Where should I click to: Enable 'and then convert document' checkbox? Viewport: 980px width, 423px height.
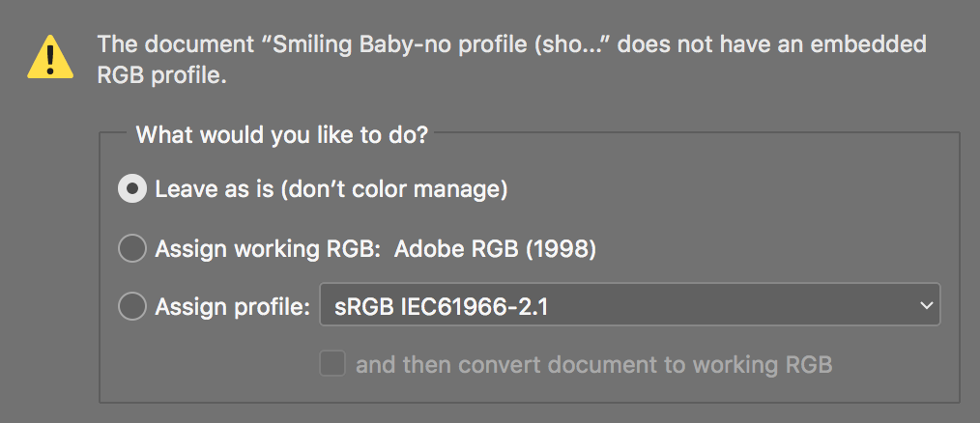(x=332, y=364)
